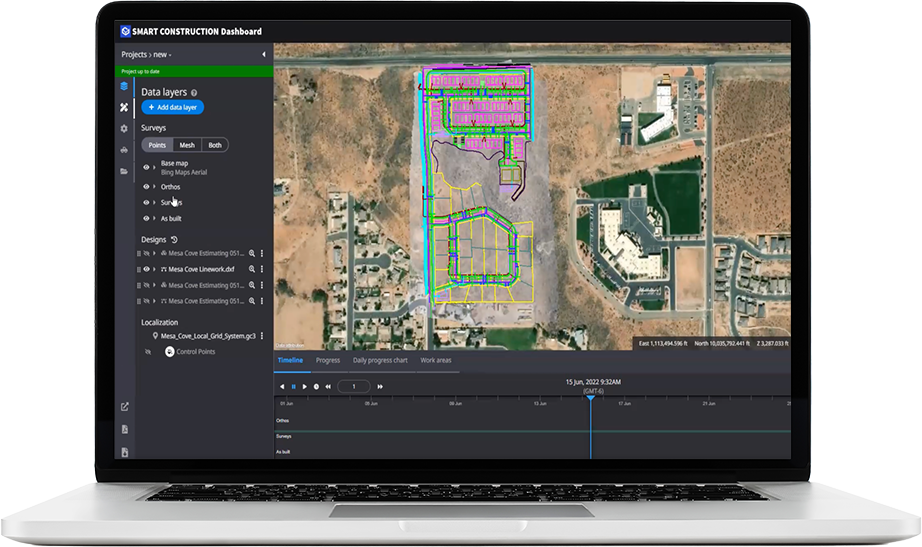
Task: Show the Control Points hidden layer
Action: tap(148, 352)
